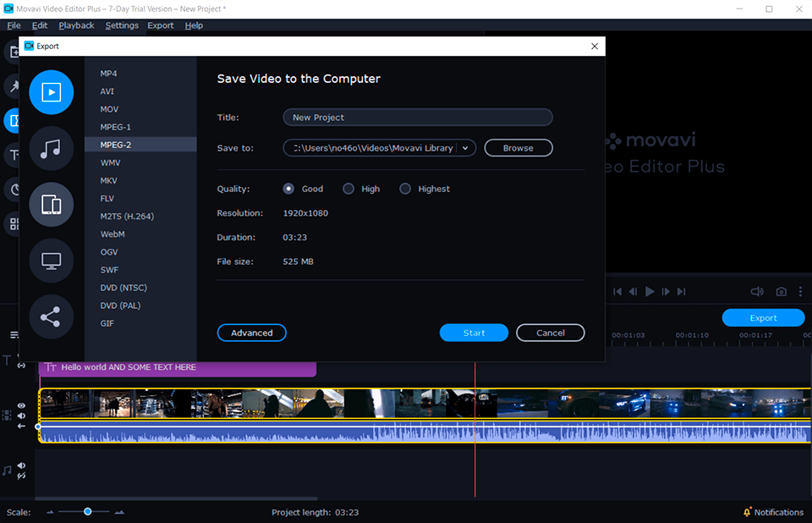Screen dimensions: 812x523
Task: Open the Playback menu
Action: coord(76,25)
